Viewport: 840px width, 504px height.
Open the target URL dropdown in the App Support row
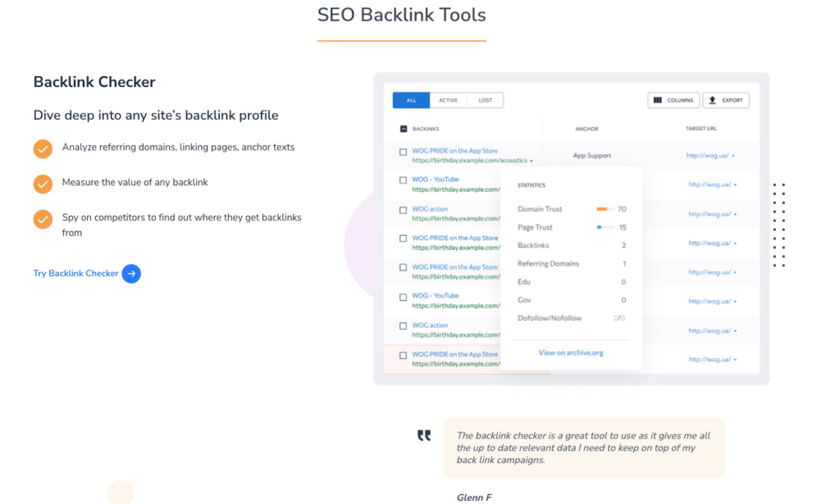pos(733,156)
